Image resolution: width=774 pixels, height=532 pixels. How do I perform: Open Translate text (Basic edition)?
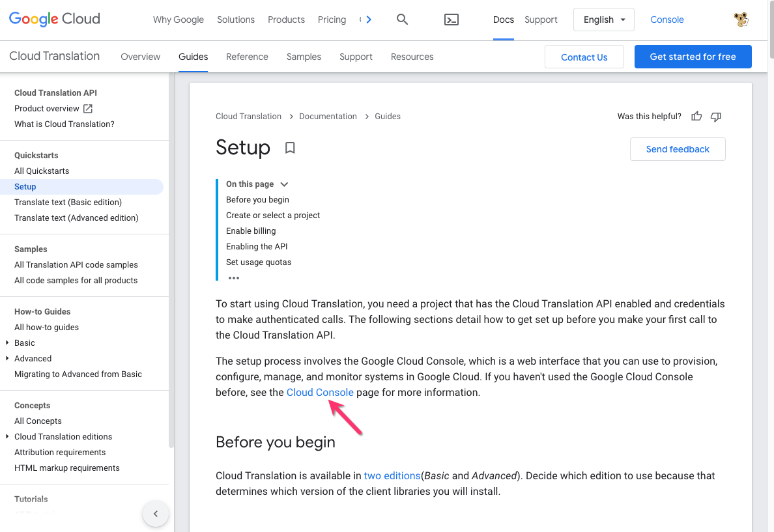tap(68, 202)
